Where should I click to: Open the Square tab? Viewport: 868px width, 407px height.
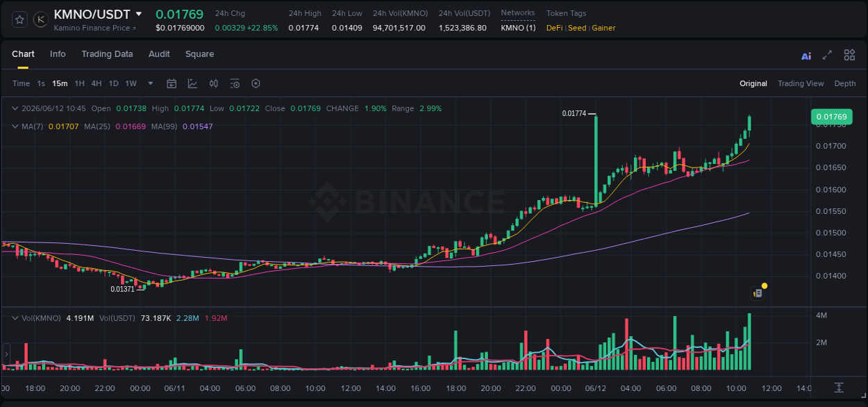click(199, 54)
